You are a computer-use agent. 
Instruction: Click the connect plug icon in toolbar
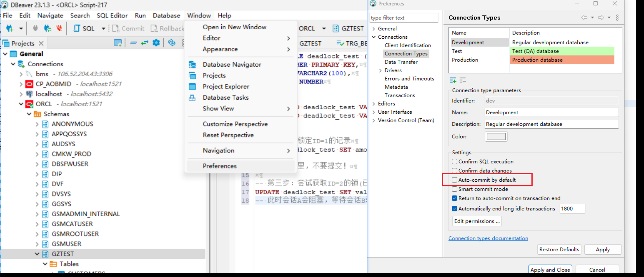pyautogui.click(x=35, y=28)
